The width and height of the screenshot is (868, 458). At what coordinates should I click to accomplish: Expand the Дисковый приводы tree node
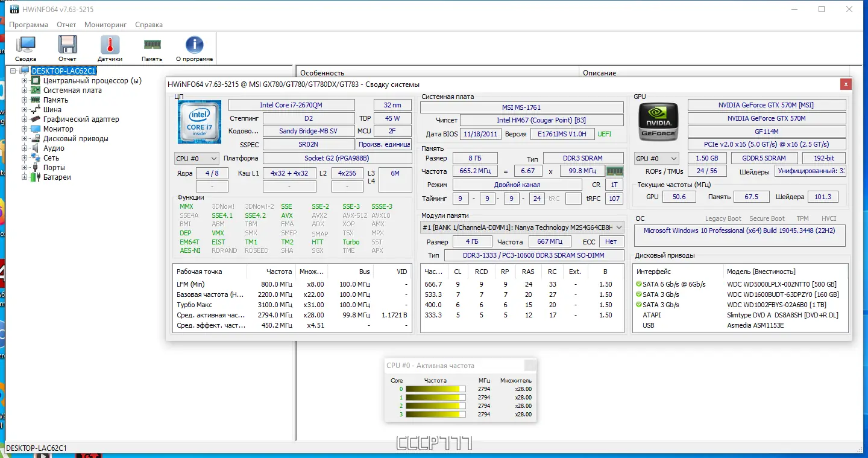[25, 139]
